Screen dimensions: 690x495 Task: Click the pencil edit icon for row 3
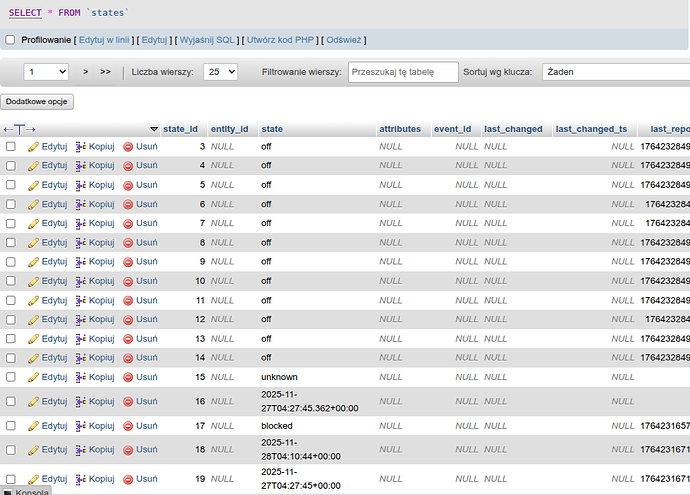coord(33,146)
